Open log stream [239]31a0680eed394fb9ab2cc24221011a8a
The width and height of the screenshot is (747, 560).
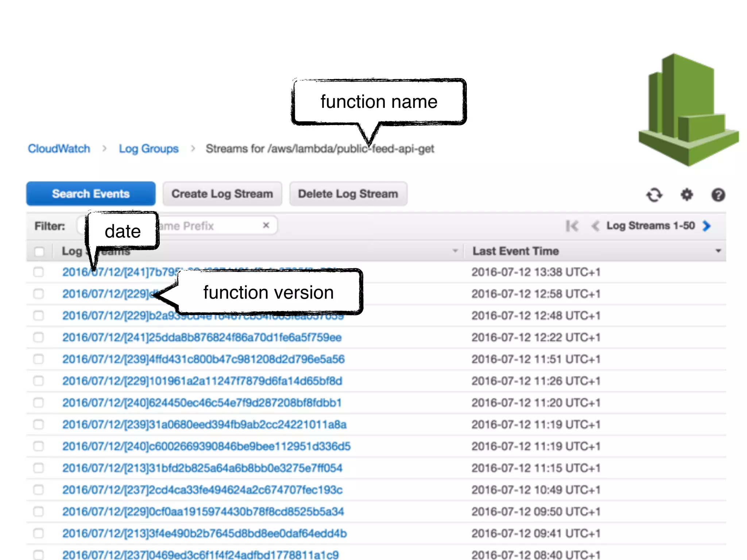204,424
